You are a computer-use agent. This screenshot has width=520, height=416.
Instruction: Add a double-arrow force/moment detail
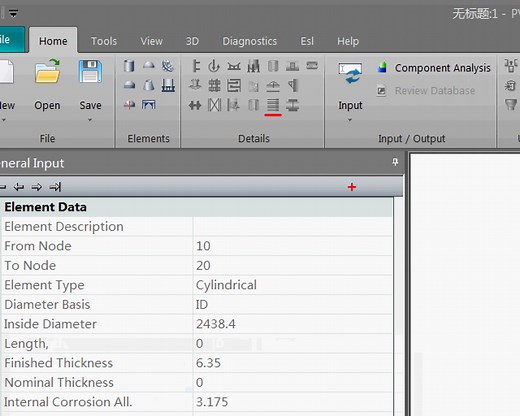click(x=195, y=105)
